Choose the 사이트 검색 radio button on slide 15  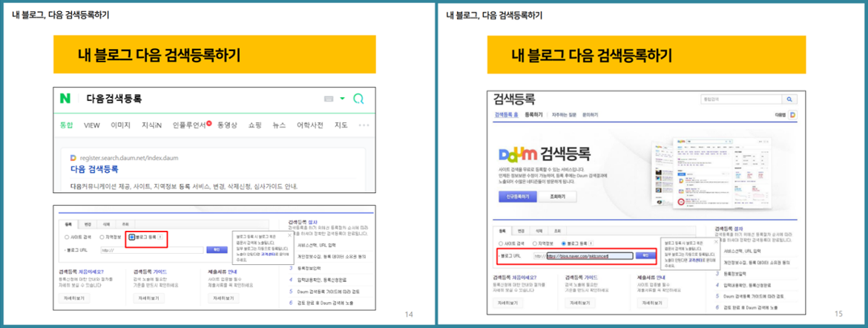point(501,243)
